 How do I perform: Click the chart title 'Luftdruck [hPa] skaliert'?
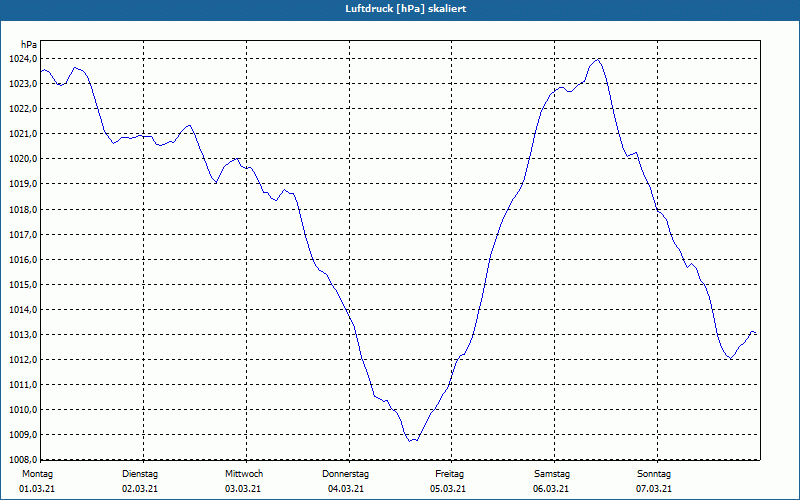pyautogui.click(x=406, y=9)
